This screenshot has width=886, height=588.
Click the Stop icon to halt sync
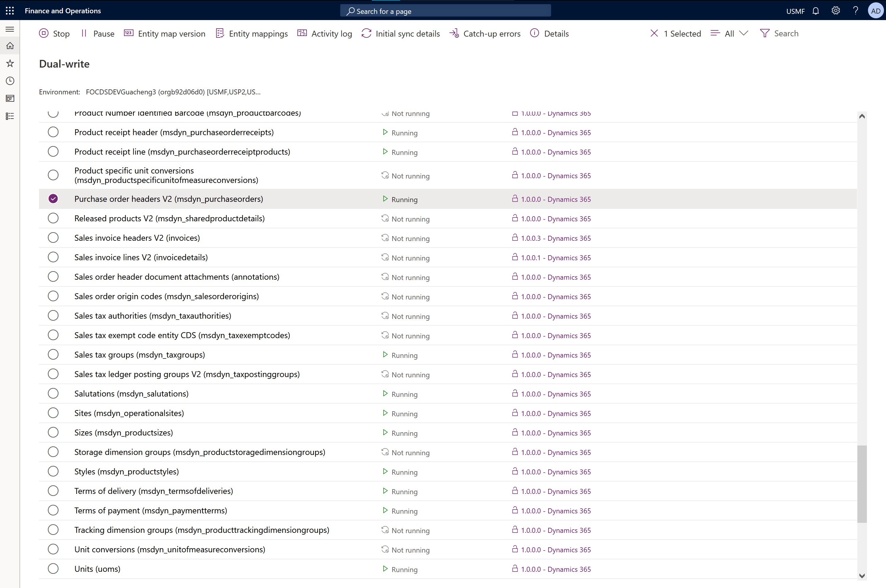point(44,33)
